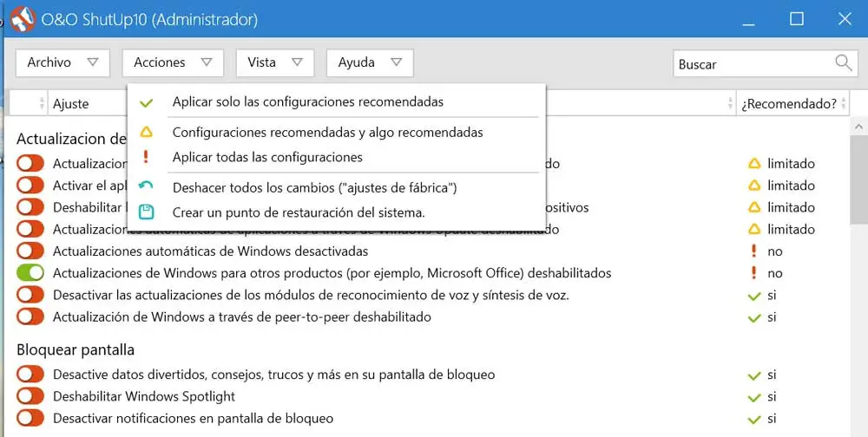Toggle Deshabilitar Windows Spotlight switch

pos(30,396)
